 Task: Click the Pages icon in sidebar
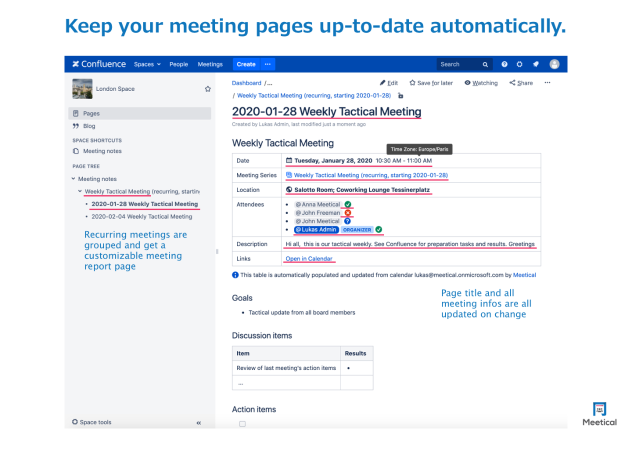[76, 113]
